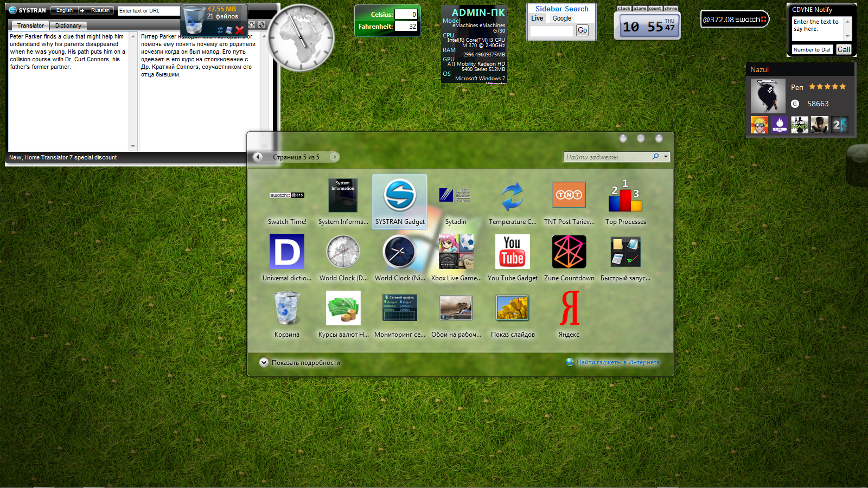Select the Zune Countdown gadget icon

(x=569, y=252)
